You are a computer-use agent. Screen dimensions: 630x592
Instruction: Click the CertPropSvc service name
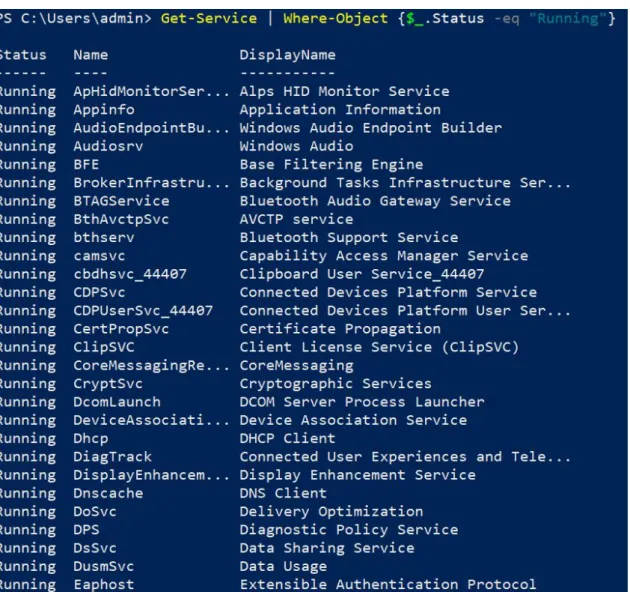pyautogui.click(x=121, y=329)
